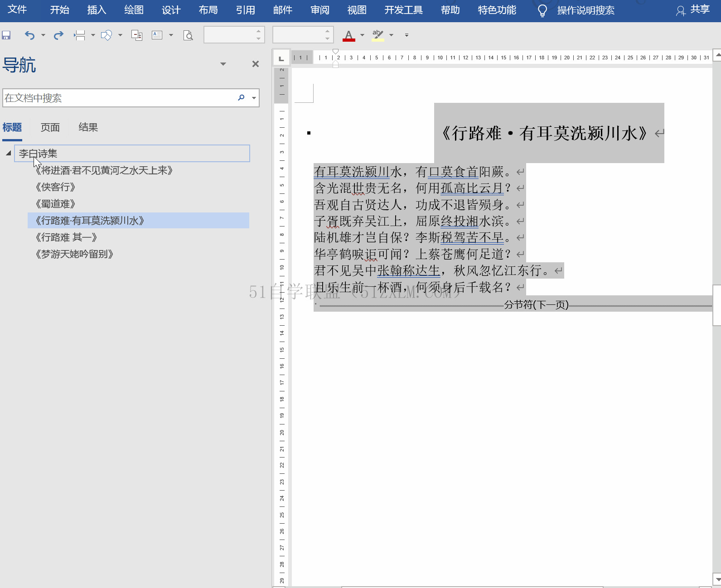Image resolution: width=721 pixels, height=588 pixels.
Task: Click the vertical scrollbar up arrow
Action: [717, 55]
